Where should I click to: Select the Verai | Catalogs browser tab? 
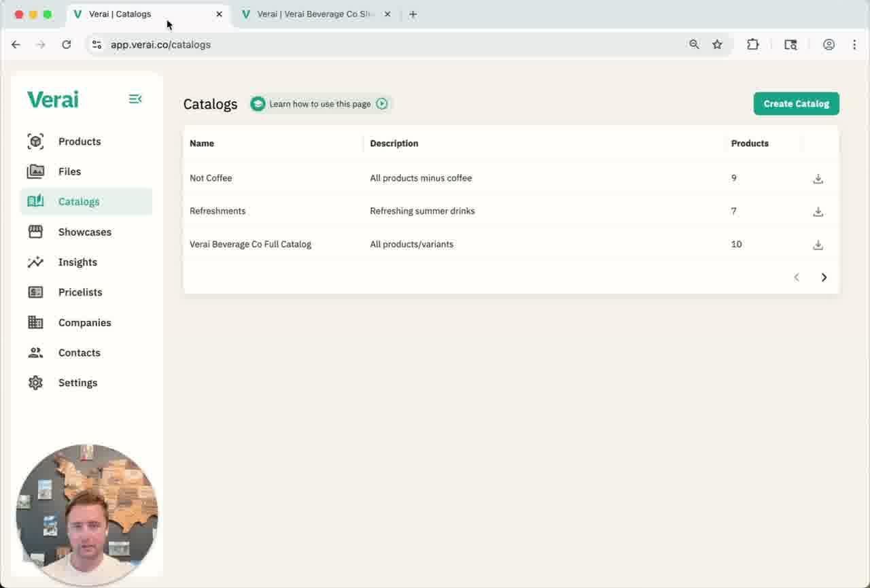148,14
